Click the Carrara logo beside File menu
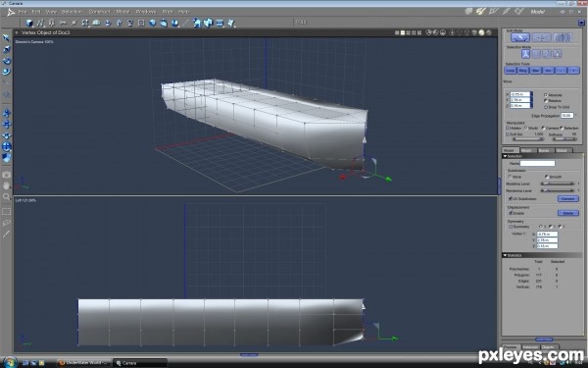This screenshot has height=368, width=588. (x=11, y=12)
